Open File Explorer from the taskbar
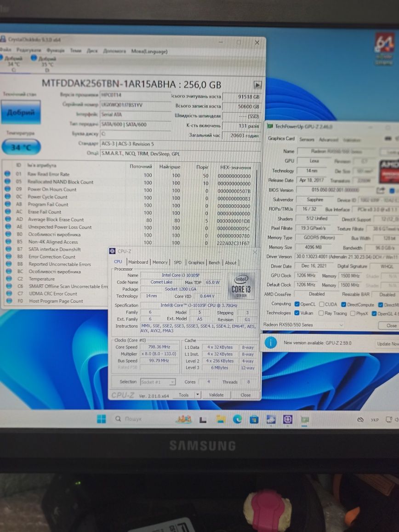This screenshot has width=399, height=532. click(x=221, y=419)
